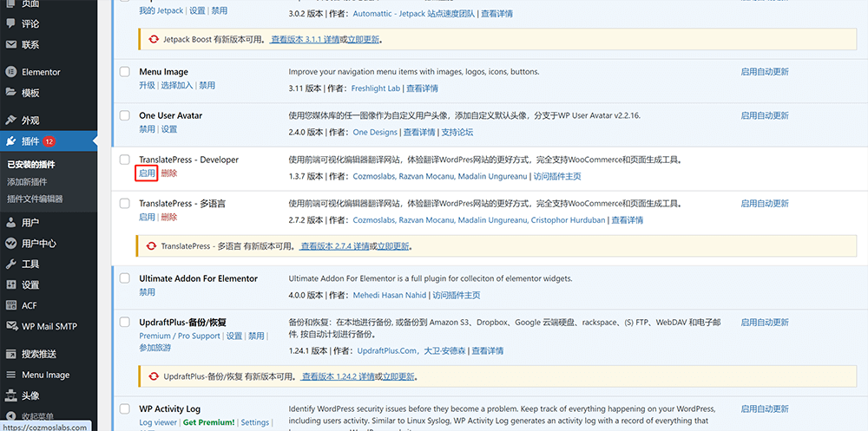Enable auto-updates for One User Avatar
Image resolution: width=868 pixels, height=431 pixels.
tap(765, 115)
